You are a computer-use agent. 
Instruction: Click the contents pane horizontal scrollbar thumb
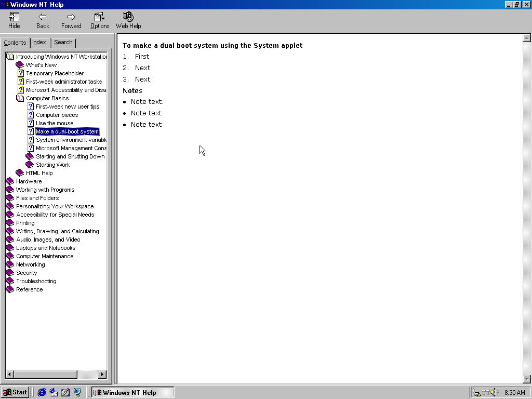(46, 374)
